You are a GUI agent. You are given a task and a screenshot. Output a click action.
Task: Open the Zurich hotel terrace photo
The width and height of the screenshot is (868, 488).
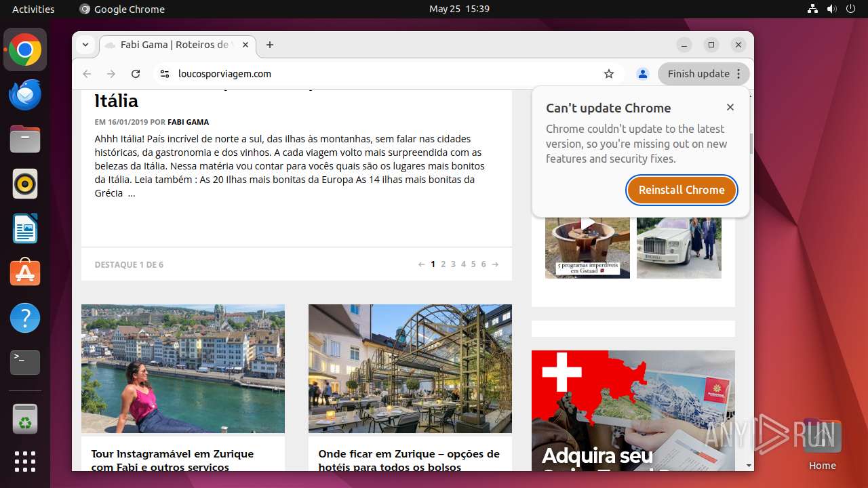(x=410, y=369)
